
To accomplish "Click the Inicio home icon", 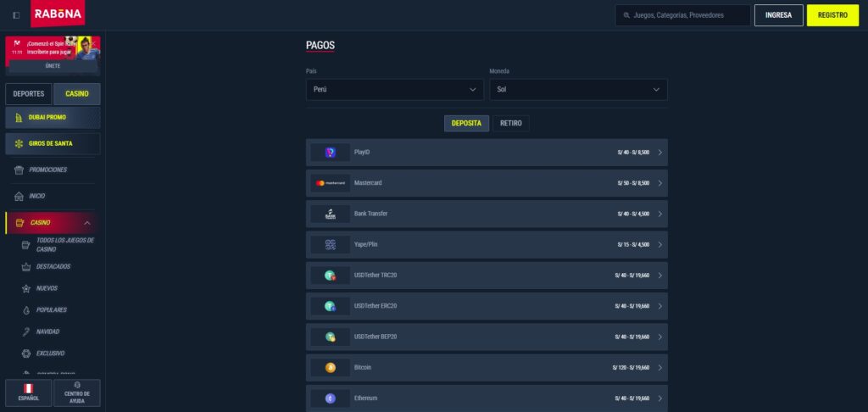I will 19,196.
